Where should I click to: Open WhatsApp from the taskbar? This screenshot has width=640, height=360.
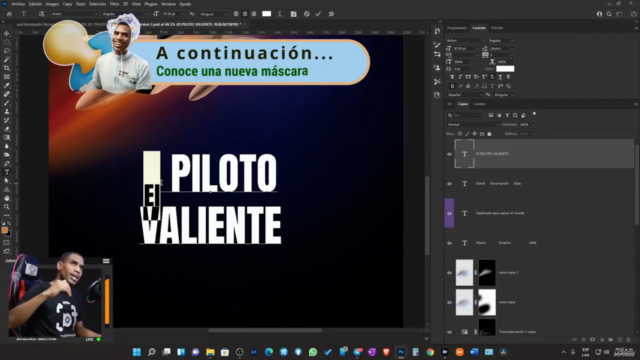[x=313, y=352]
